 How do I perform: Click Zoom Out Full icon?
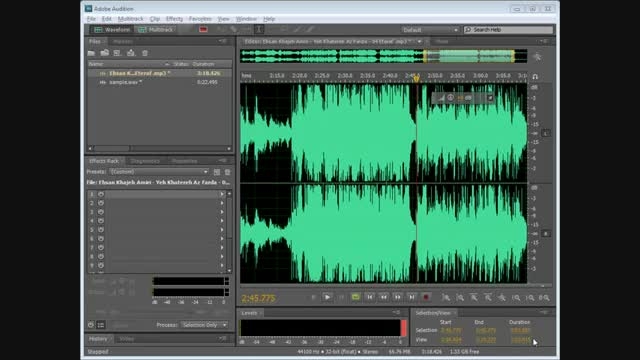[x=502, y=298]
